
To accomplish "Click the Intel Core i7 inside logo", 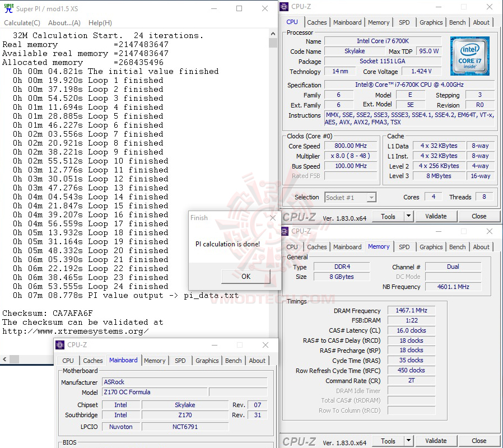I will (469, 56).
